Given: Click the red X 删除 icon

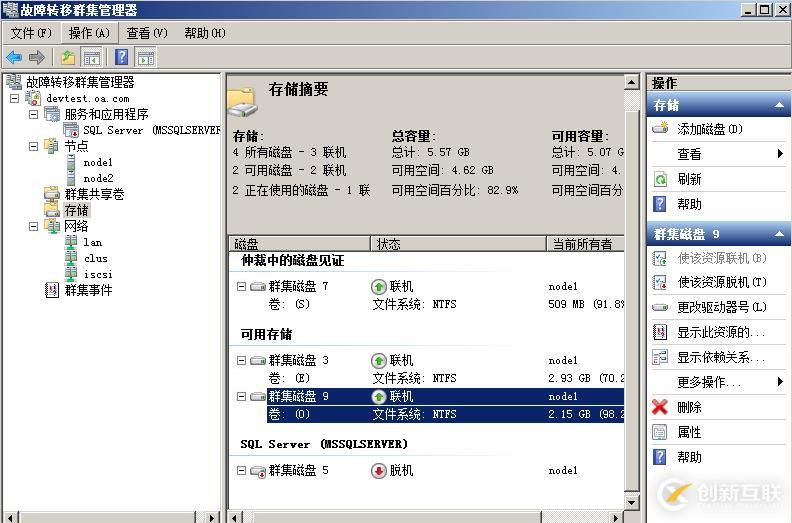Looking at the screenshot, I should coord(660,407).
